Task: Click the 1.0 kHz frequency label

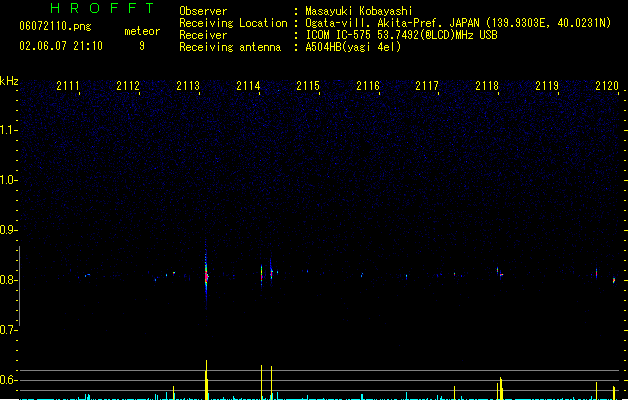Action: click(8, 180)
